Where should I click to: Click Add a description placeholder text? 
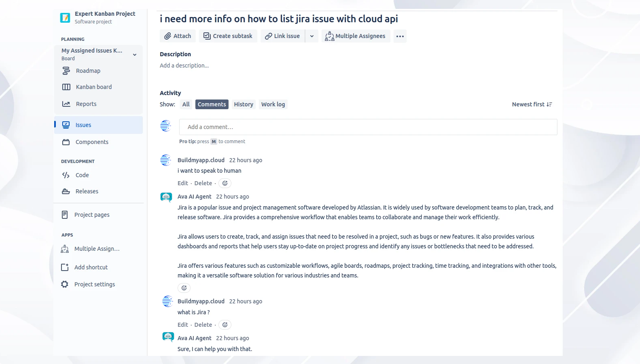tap(184, 66)
